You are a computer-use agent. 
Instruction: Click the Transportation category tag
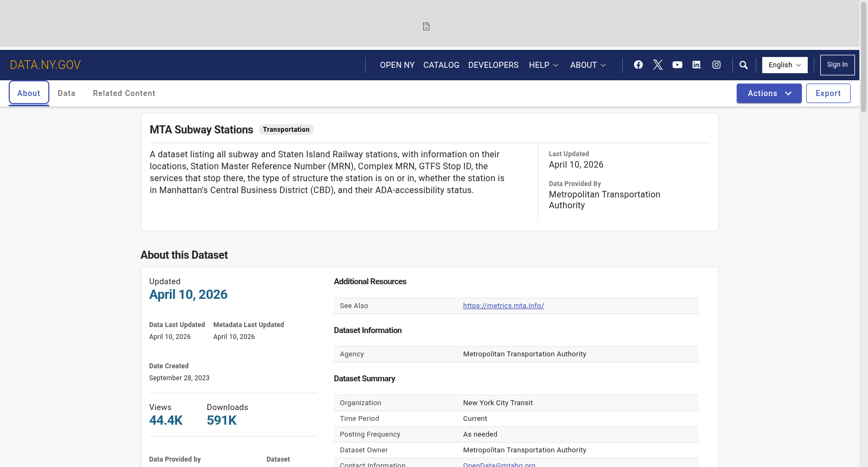pyautogui.click(x=286, y=130)
